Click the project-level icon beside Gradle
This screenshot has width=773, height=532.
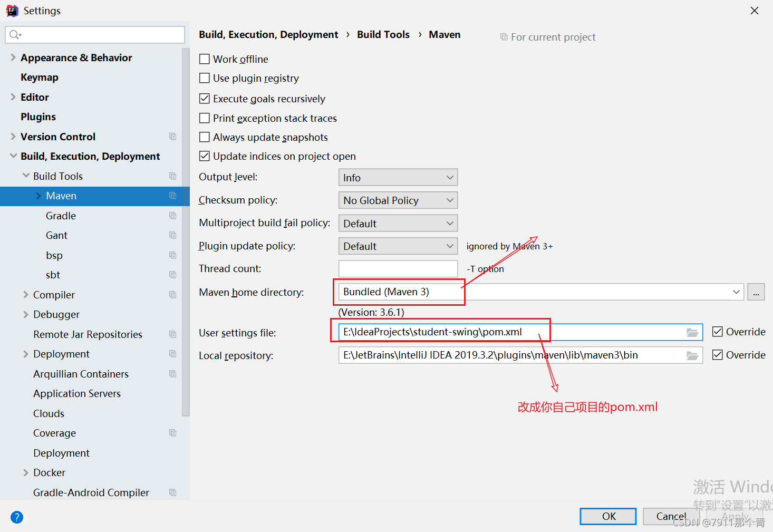[172, 216]
